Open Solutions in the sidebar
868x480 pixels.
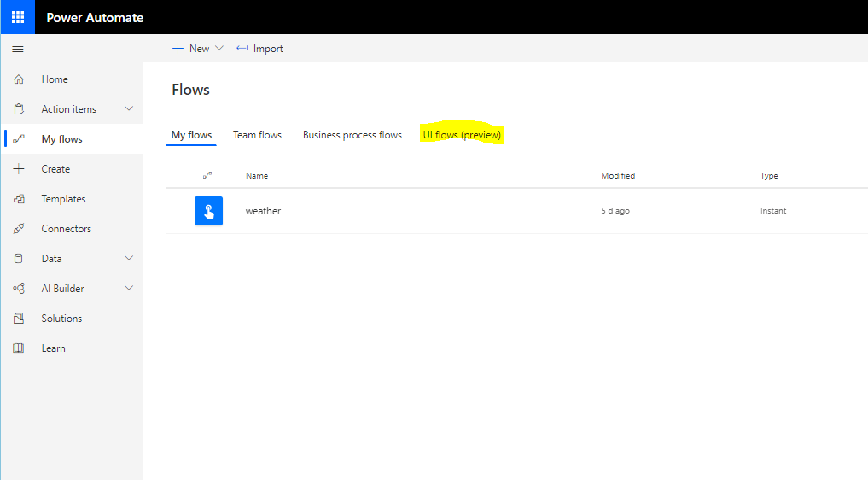tap(62, 319)
